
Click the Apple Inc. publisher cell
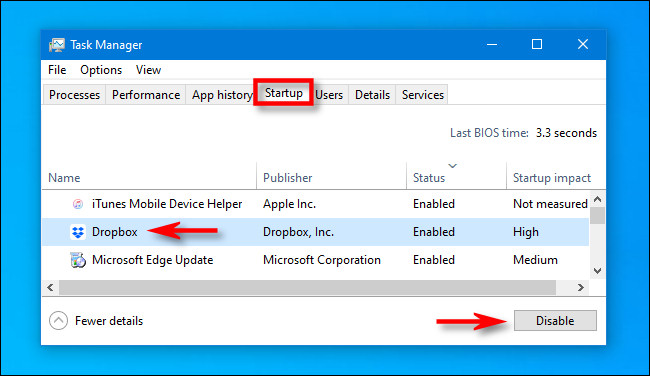(x=289, y=204)
